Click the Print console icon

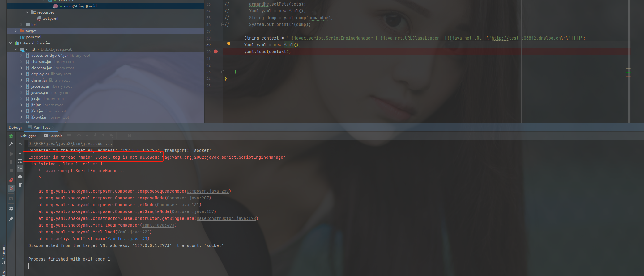click(20, 177)
